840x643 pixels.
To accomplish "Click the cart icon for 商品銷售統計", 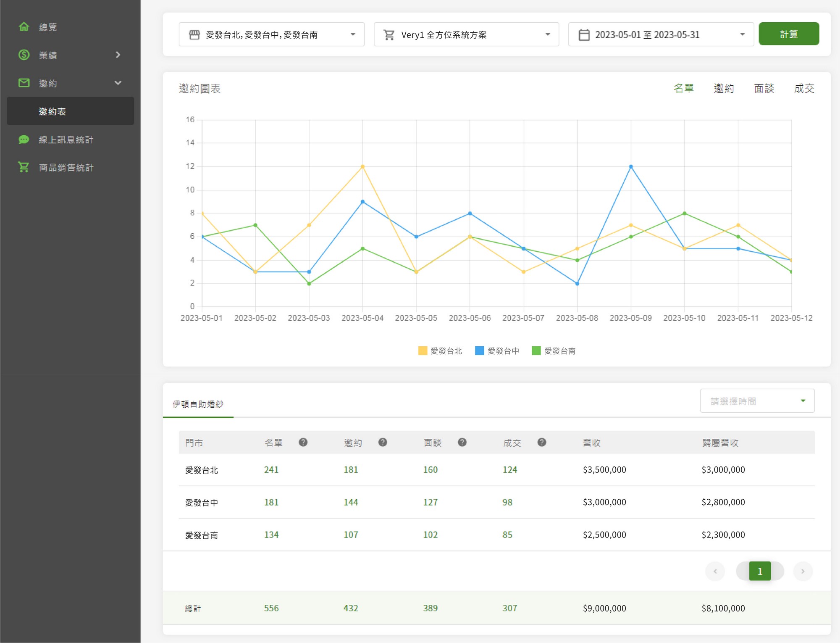I will click(24, 167).
